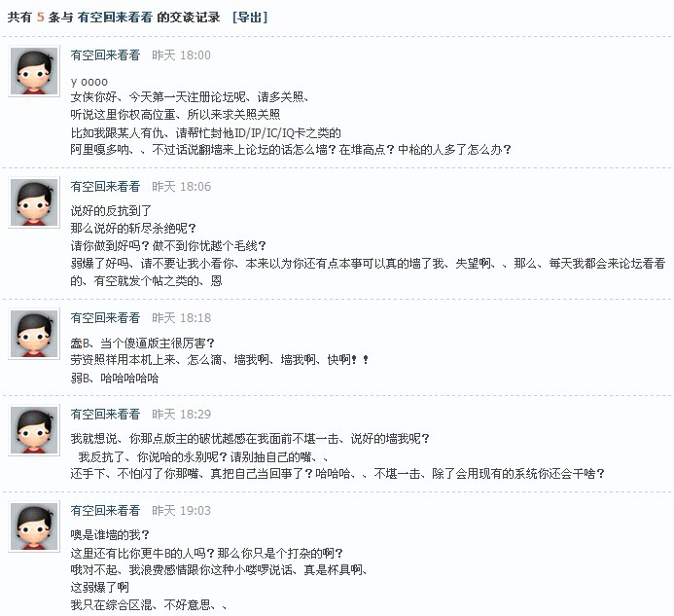This screenshot has height=616, width=674.
Task: Click the message line starting with 女侠你好
Action: point(190,97)
